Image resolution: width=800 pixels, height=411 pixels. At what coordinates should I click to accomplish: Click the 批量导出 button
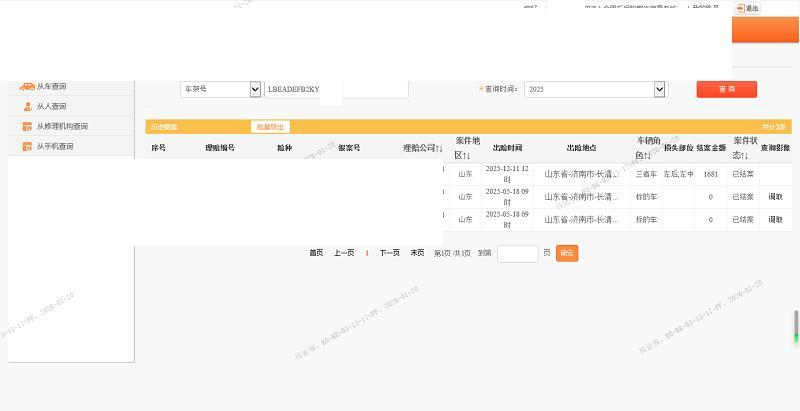click(x=270, y=127)
